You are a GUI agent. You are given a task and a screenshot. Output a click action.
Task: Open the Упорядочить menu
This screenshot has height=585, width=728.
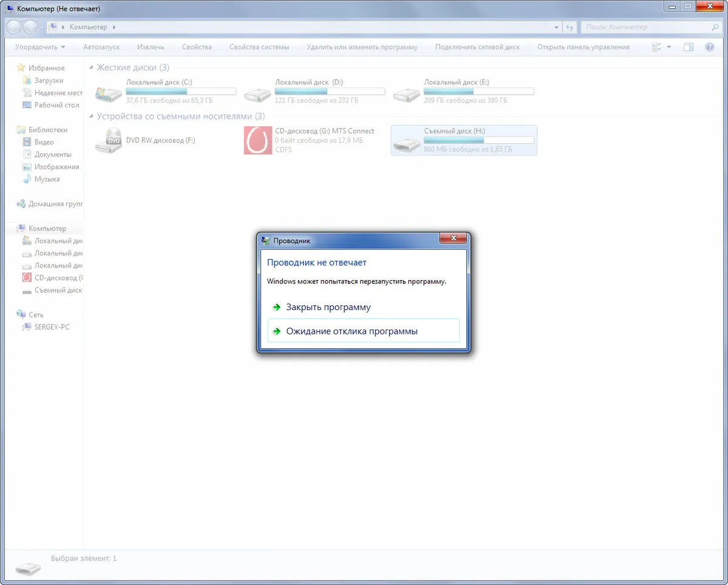click(40, 47)
